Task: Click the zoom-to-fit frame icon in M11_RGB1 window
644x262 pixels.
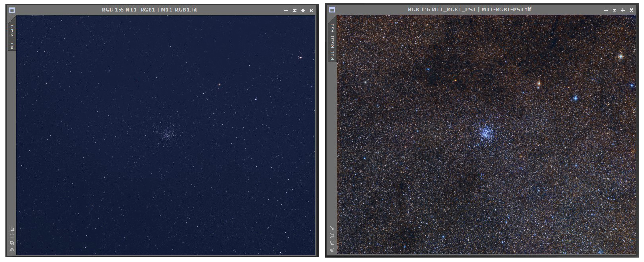Action: click(x=12, y=236)
